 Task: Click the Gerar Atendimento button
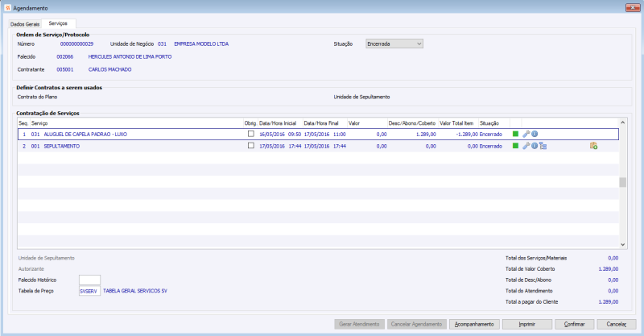(x=359, y=324)
